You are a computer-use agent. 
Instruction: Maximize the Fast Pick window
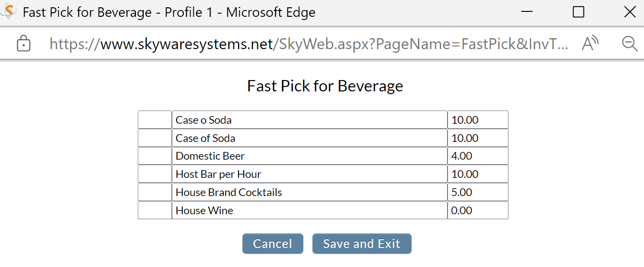pos(579,12)
